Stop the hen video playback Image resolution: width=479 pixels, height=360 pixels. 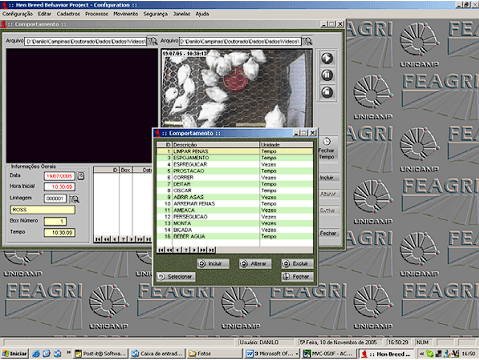327,92
